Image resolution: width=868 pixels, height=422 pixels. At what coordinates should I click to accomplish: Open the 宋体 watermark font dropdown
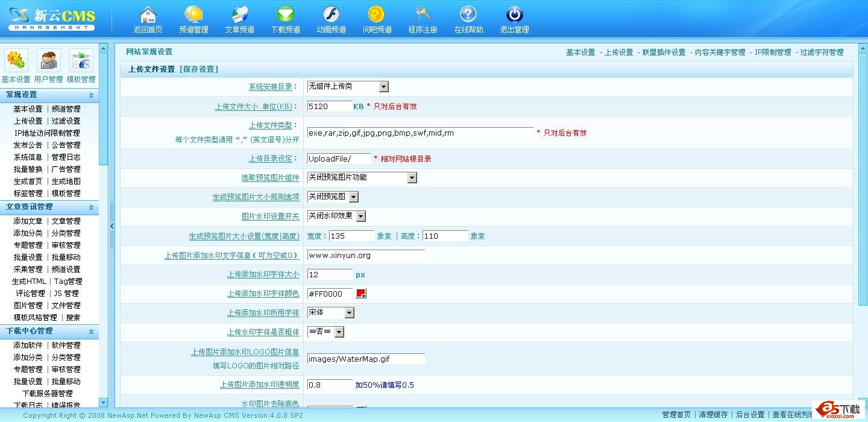[x=349, y=313]
